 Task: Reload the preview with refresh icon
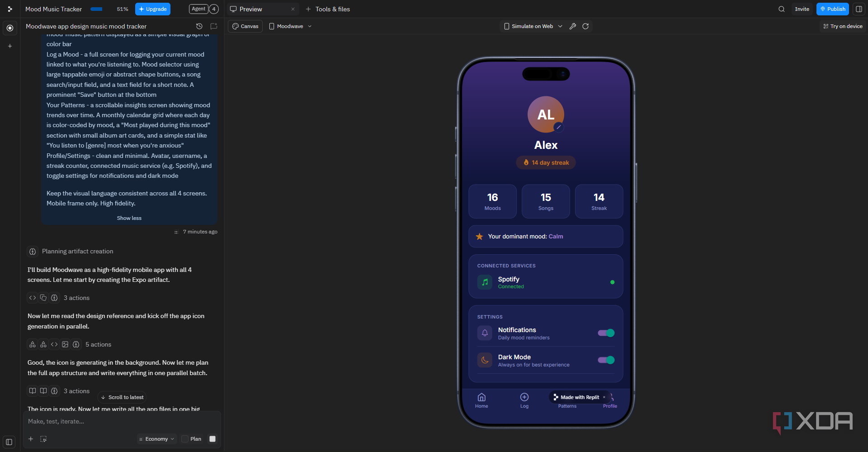click(x=585, y=26)
